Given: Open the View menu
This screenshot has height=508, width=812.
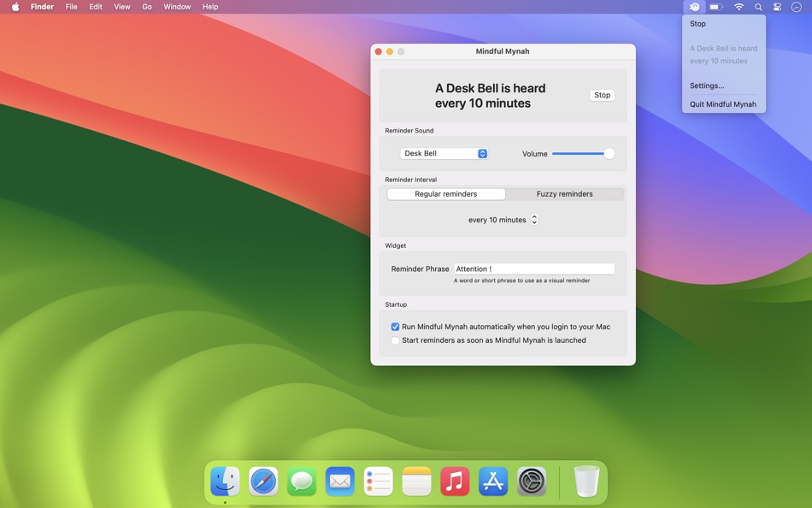Looking at the screenshot, I should pyautogui.click(x=122, y=7).
